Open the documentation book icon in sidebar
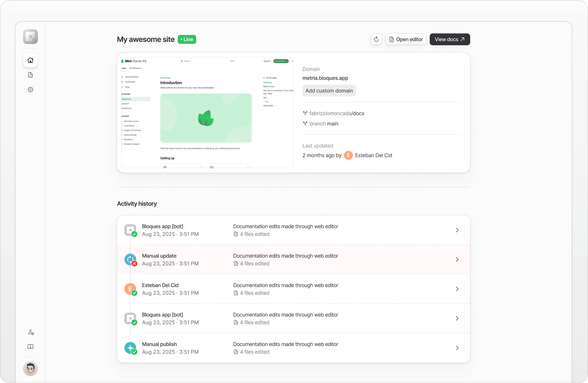 (30, 346)
